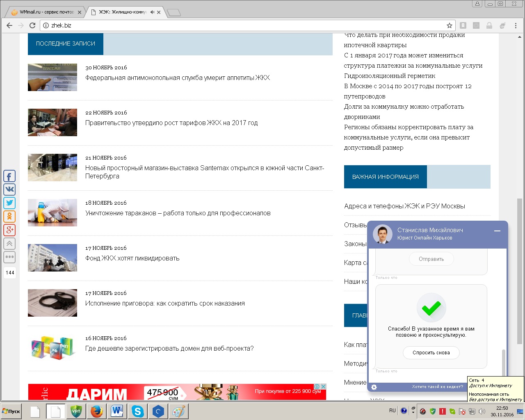This screenshot has width=525, height=420.
Task: Share page on Twitter via sidebar icon
Action: click(x=9, y=203)
